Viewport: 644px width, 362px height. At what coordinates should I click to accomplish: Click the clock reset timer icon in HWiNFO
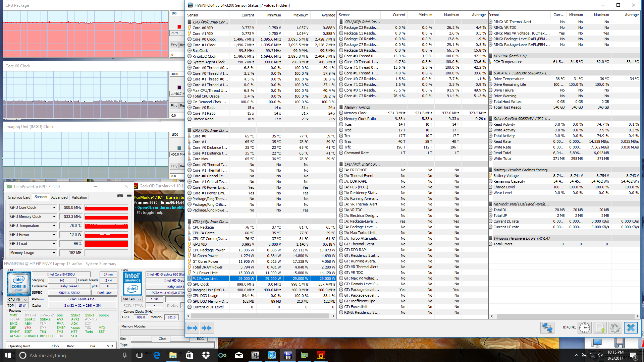[584, 327]
